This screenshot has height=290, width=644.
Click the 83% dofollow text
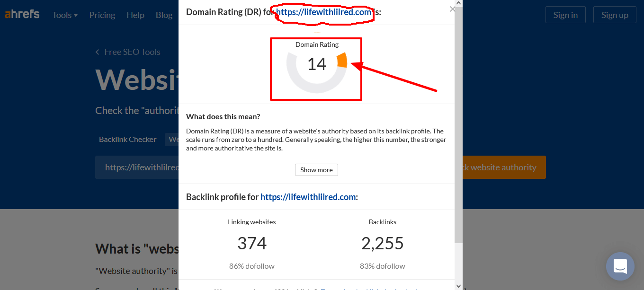(x=383, y=266)
